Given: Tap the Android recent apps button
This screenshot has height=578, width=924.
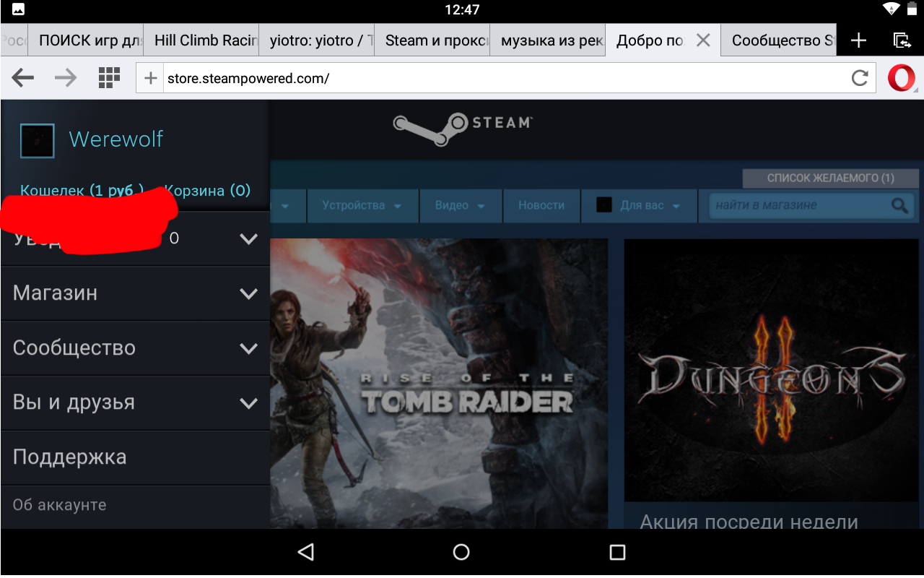Looking at the screenshot, I should coord(617,553).
